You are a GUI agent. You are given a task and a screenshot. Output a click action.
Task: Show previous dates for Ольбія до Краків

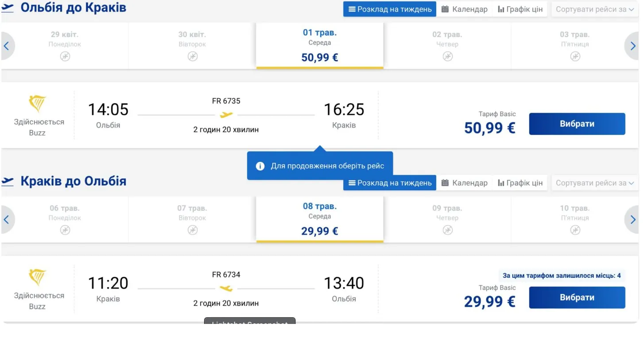tap(7, 46)
